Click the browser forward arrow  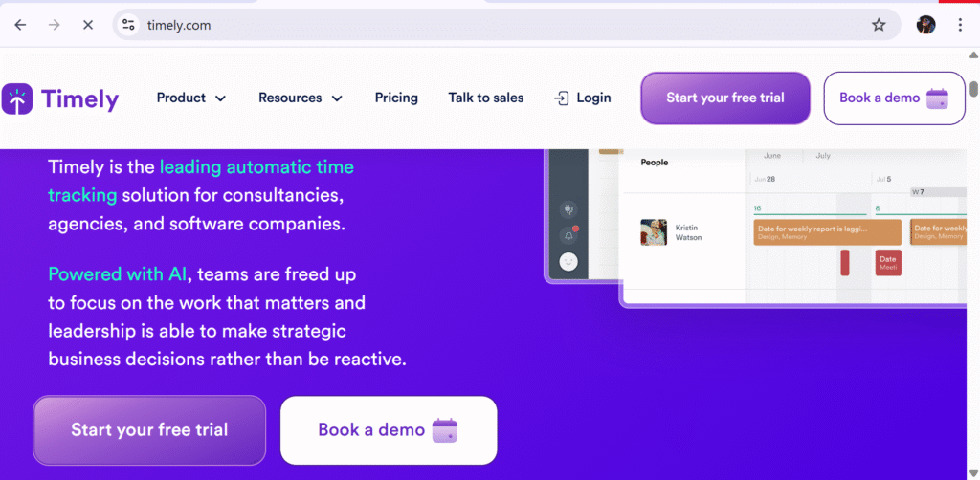(55, 25)
